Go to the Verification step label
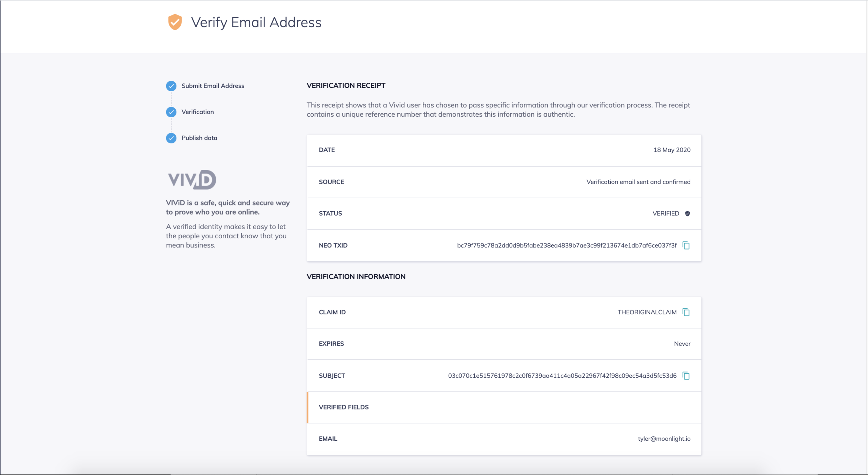Viewport: 868px width, 475px height. [x=197, y=112]
